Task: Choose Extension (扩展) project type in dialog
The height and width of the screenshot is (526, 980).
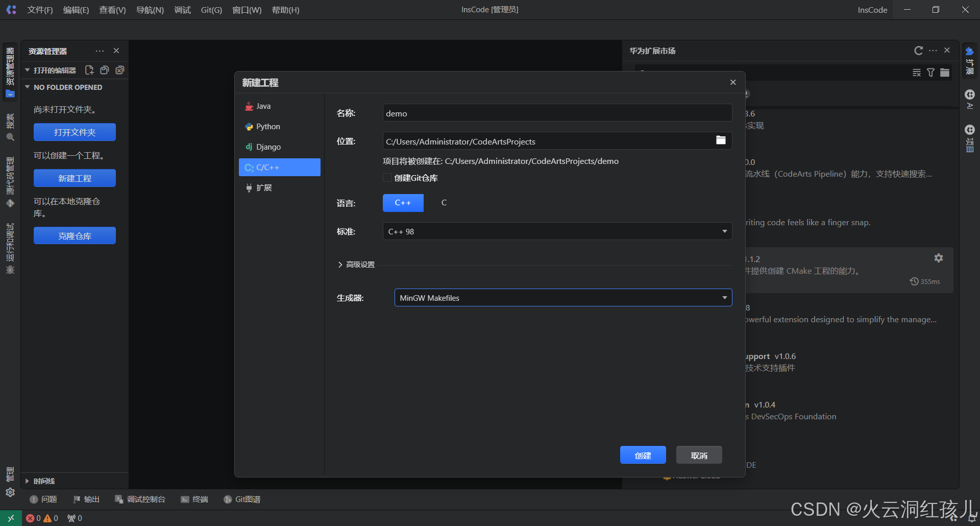Action: (x=280, y=187)
